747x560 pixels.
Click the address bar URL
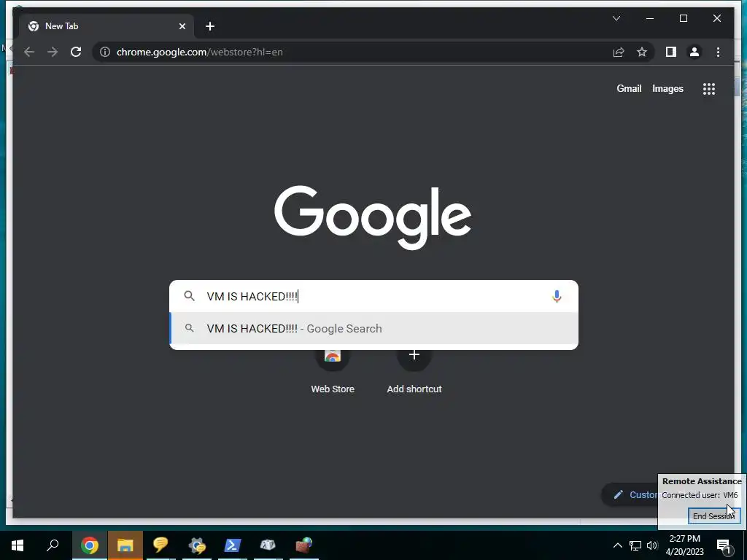(199, 52)
